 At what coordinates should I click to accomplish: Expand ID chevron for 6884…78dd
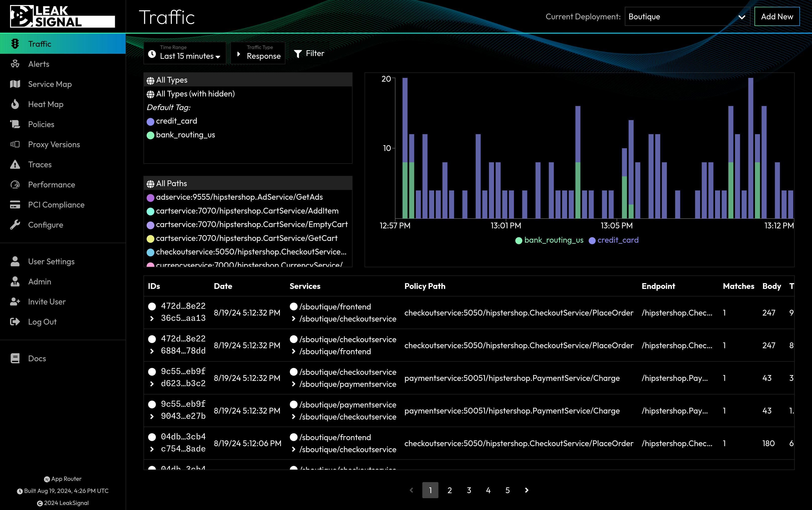tap(152, 351)
